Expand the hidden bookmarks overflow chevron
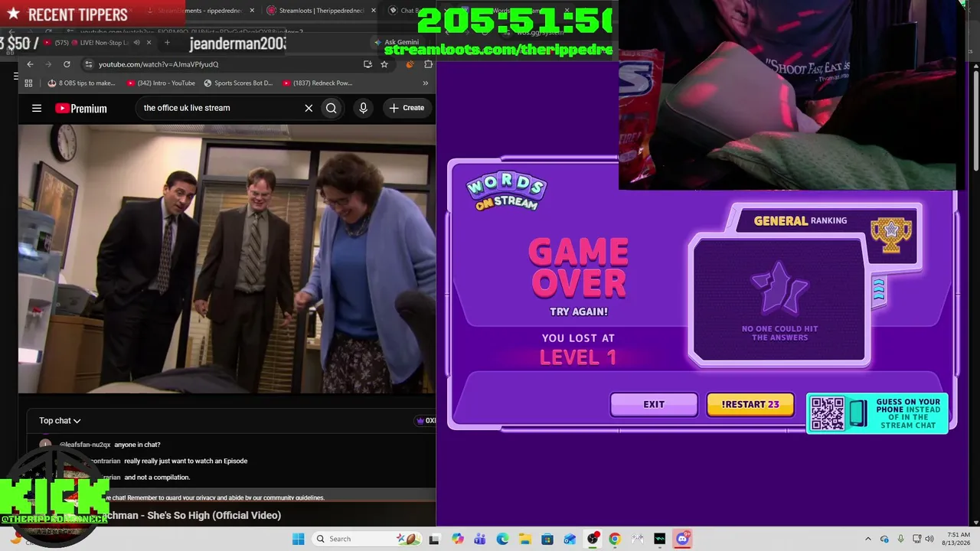 pyautogui.click(x=426, y=83)
